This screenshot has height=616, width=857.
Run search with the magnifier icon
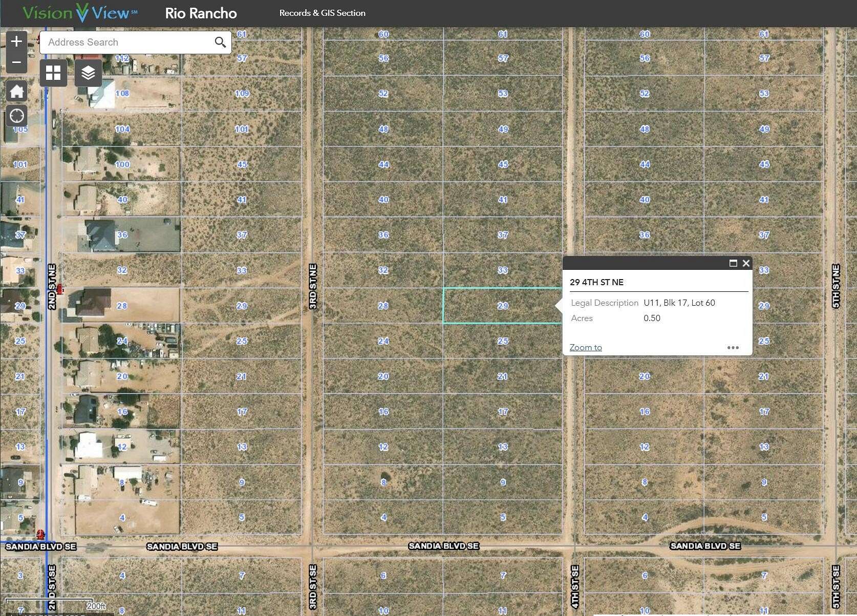(x=220, y=42)
